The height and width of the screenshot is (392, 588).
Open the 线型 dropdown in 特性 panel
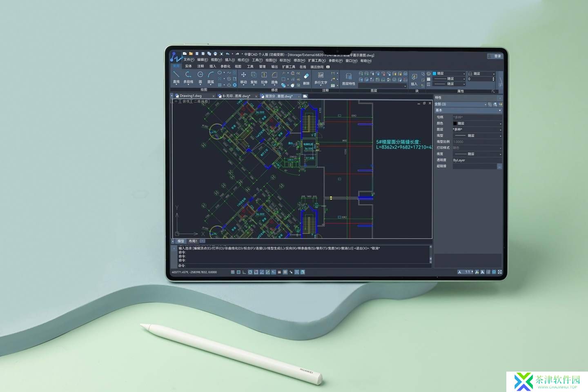477,136
